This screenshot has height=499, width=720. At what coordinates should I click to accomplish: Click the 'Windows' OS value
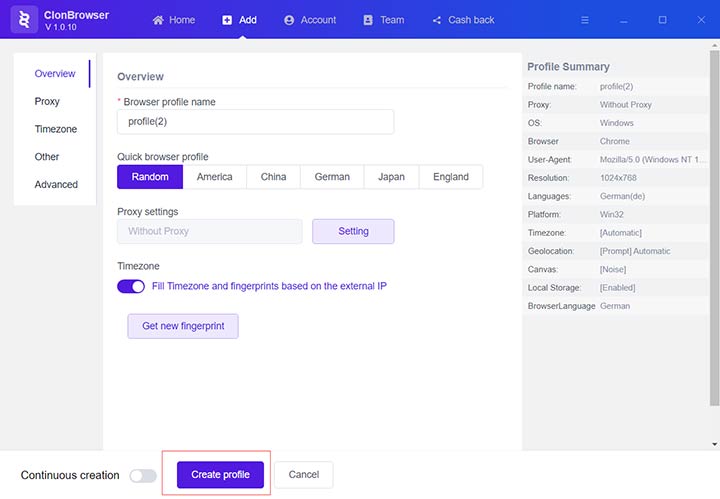pos(616,123)
